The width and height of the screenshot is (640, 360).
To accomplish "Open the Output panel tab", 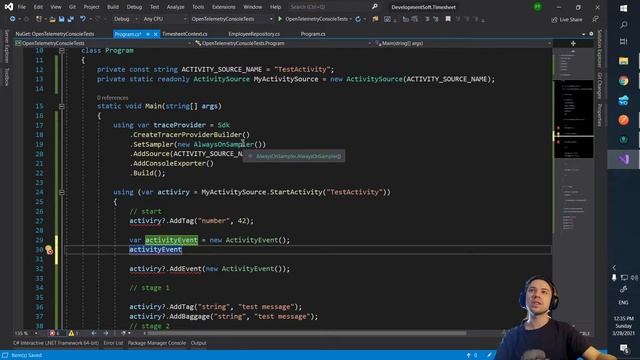I will pyautogui.click(x=198, y=343).
